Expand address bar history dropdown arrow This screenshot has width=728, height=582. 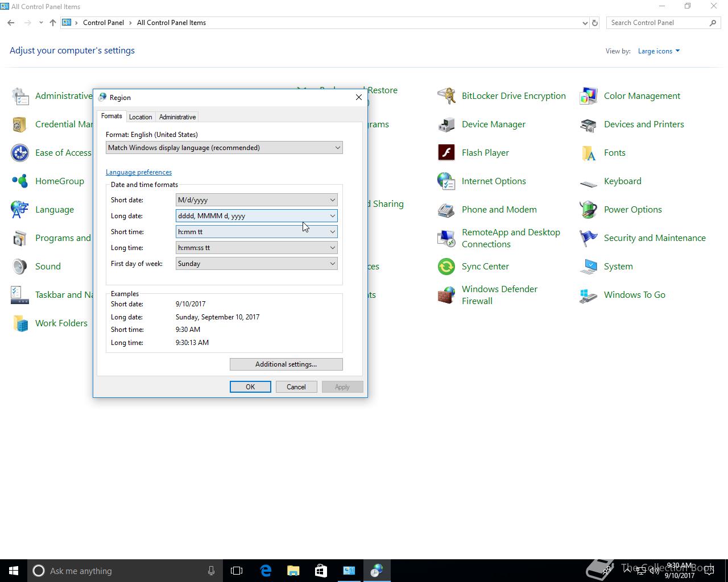(x=585, y=23)
